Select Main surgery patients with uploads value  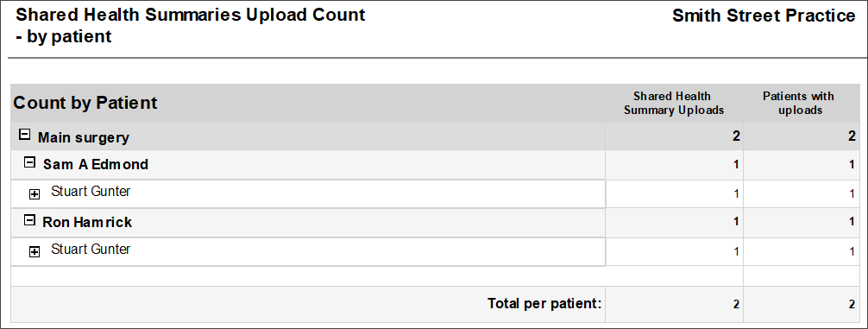[x=852, y=136]
